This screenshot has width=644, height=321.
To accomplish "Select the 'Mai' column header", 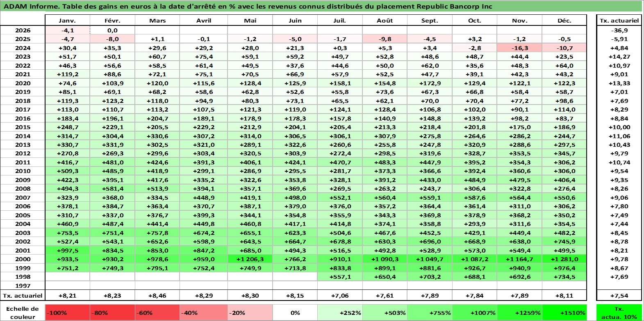I will (250, 20).
